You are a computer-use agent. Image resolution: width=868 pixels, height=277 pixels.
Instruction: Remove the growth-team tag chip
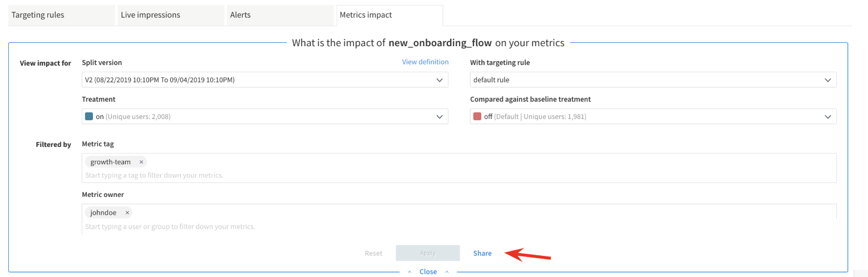coord(141,162)
